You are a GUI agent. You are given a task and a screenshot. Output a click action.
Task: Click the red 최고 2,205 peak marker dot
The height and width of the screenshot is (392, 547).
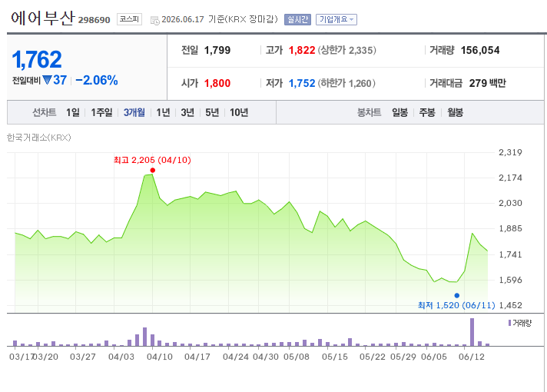152,171
